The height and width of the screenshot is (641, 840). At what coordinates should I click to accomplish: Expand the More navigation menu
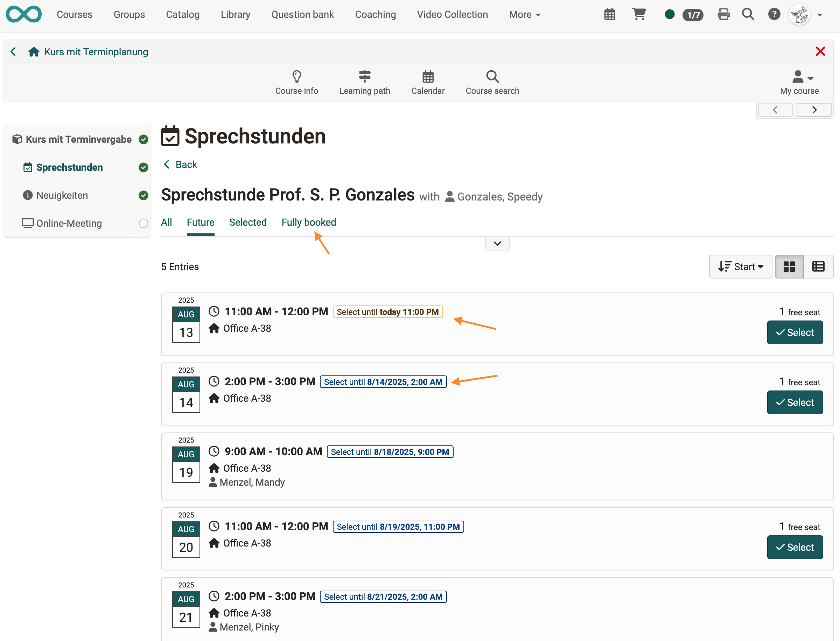pos(525,14)
